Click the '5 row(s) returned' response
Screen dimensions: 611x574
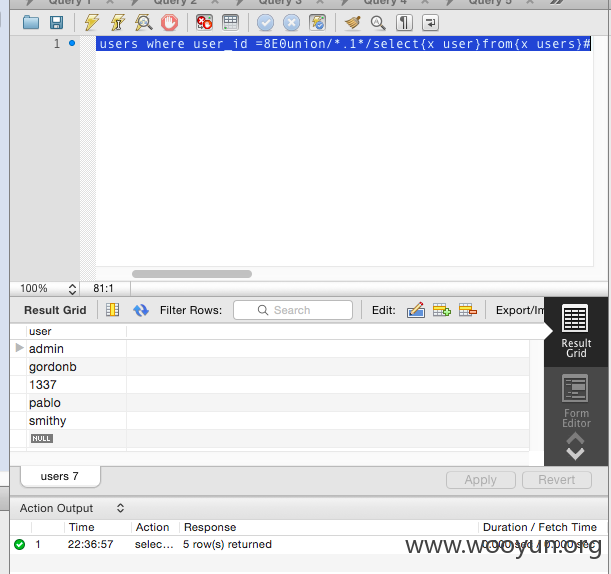[227, 544]
